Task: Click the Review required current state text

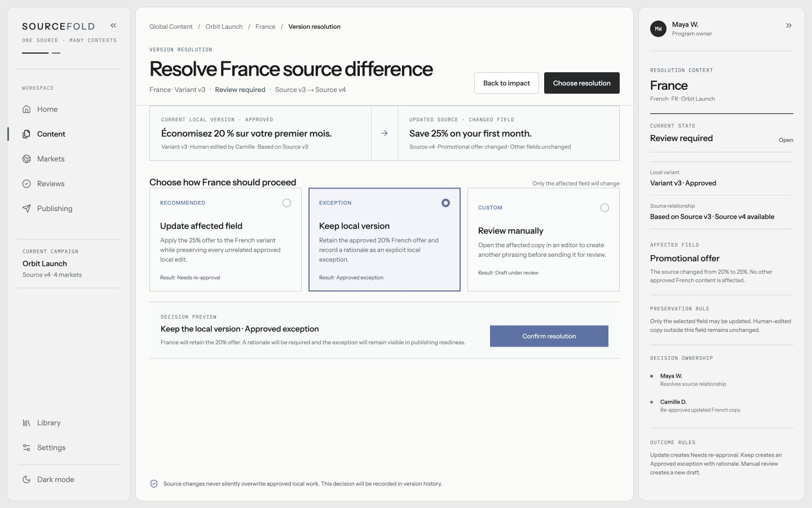Action: [x=681, y=138]
